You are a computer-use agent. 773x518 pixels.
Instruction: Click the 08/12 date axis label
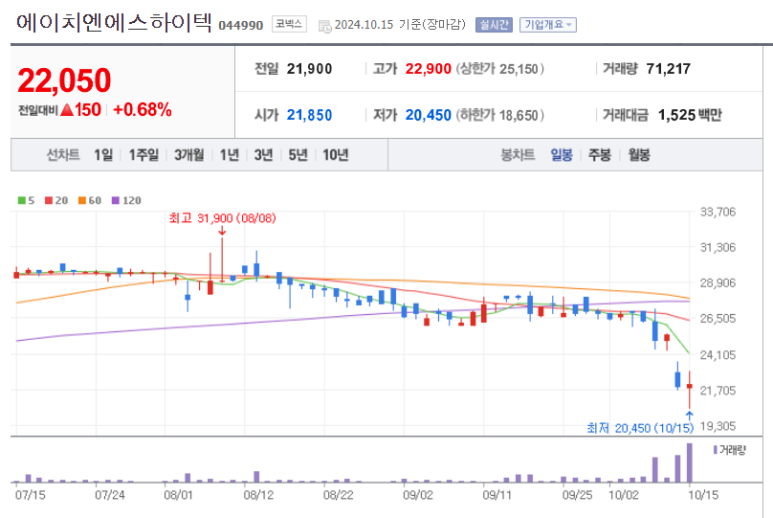point(258,495)
